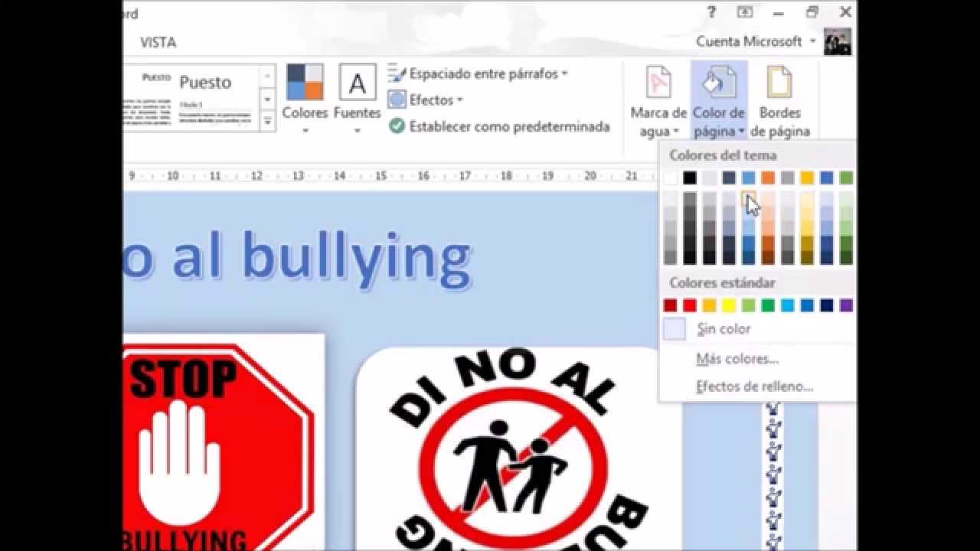Open Espaciado entre párrafos options
The width and height of the screenshot is (980, 551).
tap(478, 74)
